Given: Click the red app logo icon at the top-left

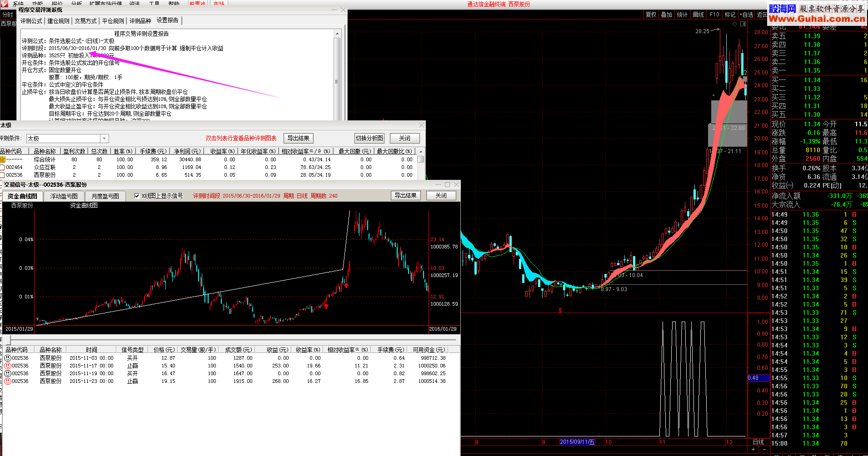Looking at the screenshot, I should (4, 3).
